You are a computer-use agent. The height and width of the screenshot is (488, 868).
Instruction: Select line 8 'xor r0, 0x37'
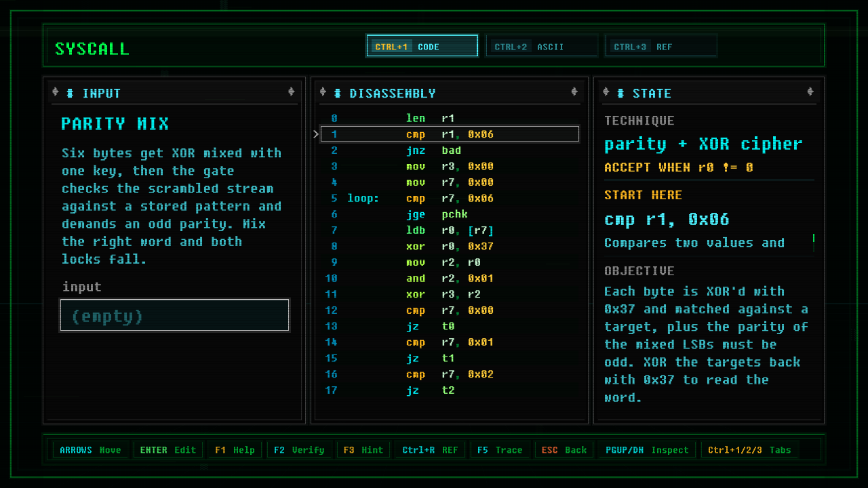pos(450,247)
